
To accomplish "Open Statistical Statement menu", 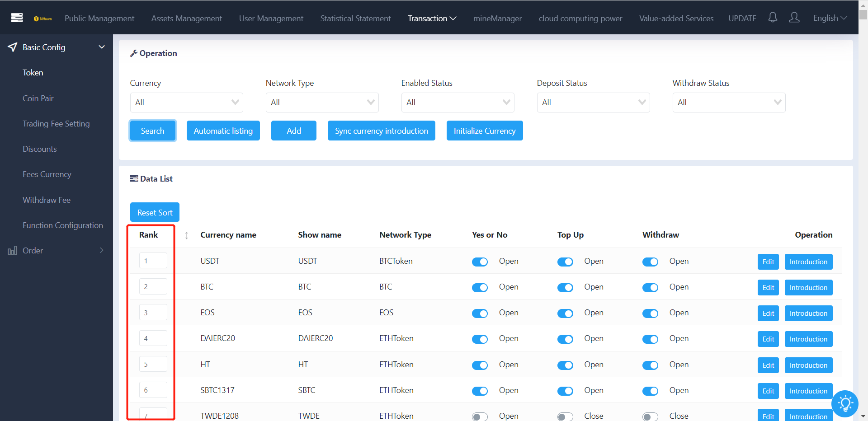I will coord(355,19).
